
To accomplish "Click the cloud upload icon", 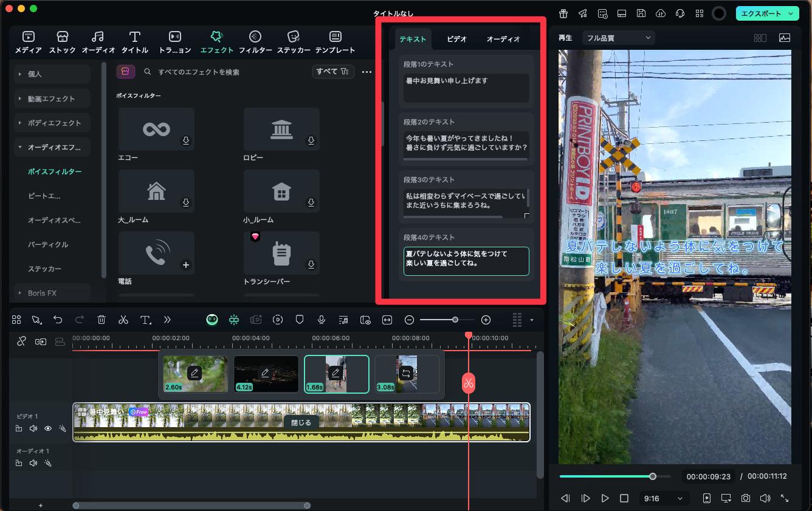I will [x=661, y=13].
